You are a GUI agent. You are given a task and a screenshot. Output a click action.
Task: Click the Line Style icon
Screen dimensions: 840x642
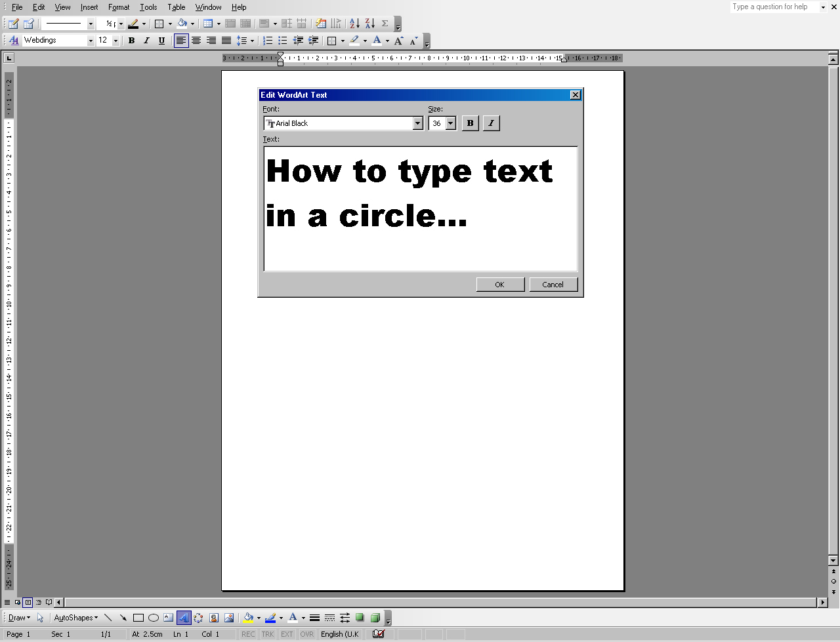[314, 618]
